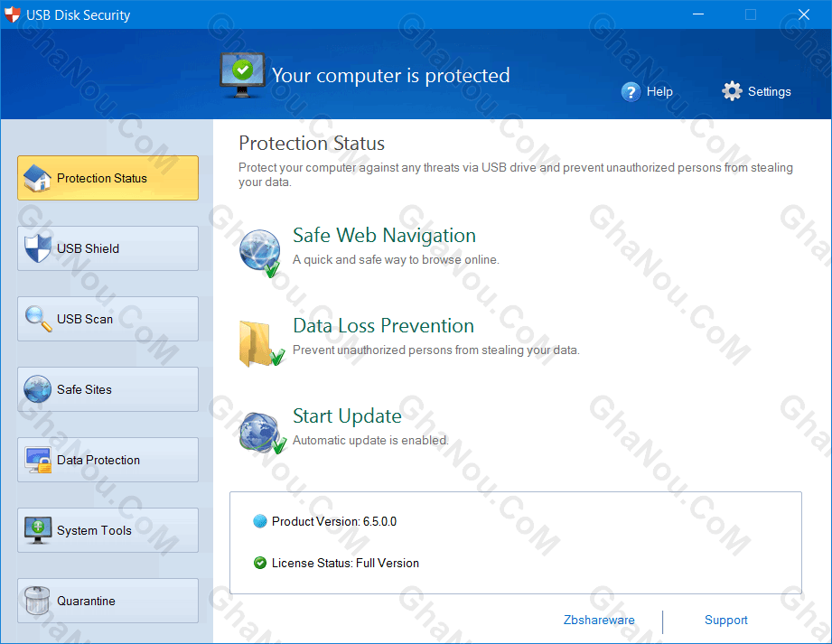Click 'A quick and safe way to browse online.'
Screen dimensions: 832x644
(396, 259)
